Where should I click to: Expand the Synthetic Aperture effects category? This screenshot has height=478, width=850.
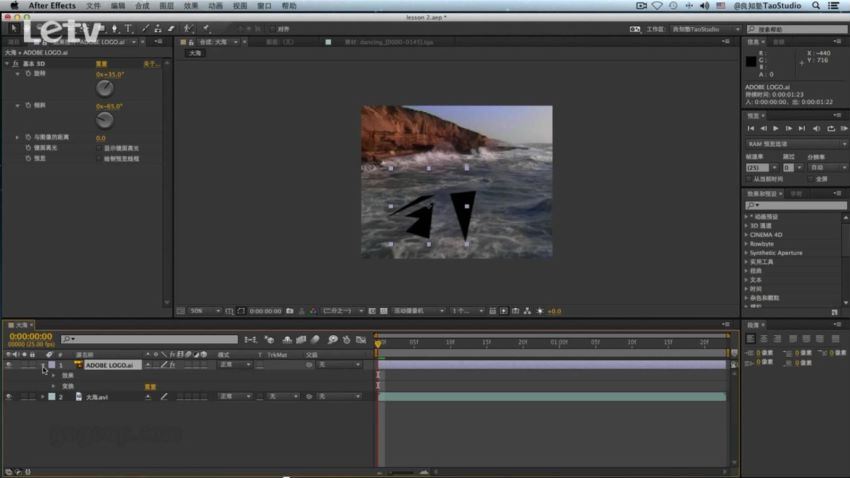[x=746, y=253]
